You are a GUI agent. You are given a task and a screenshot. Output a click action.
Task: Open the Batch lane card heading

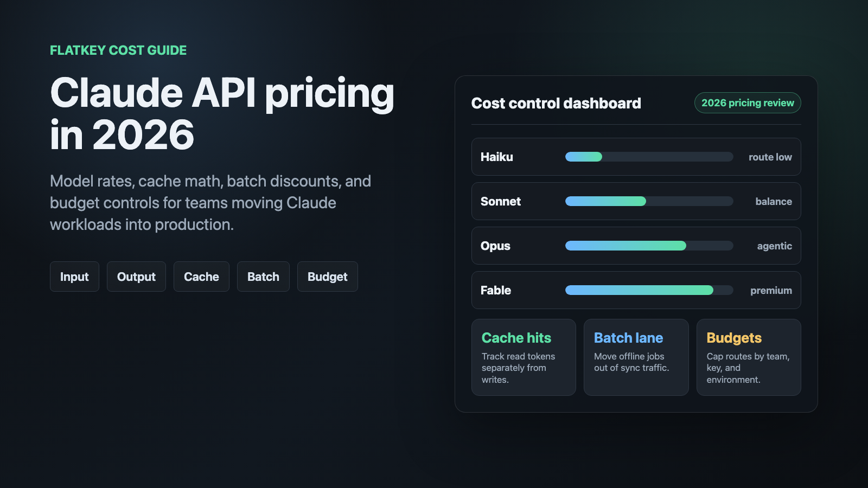coord(628,338)
